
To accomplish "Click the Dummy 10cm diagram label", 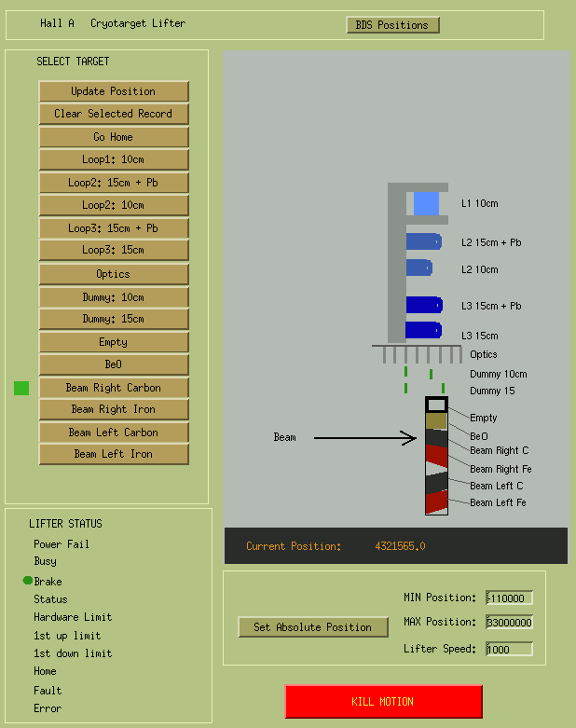I will click(x=499, y=374).
